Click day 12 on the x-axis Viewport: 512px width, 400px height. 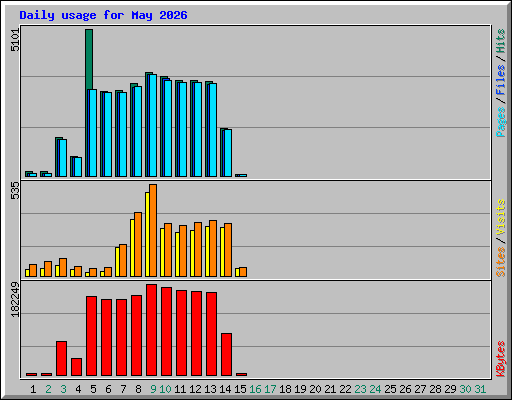tap(195, 389)
